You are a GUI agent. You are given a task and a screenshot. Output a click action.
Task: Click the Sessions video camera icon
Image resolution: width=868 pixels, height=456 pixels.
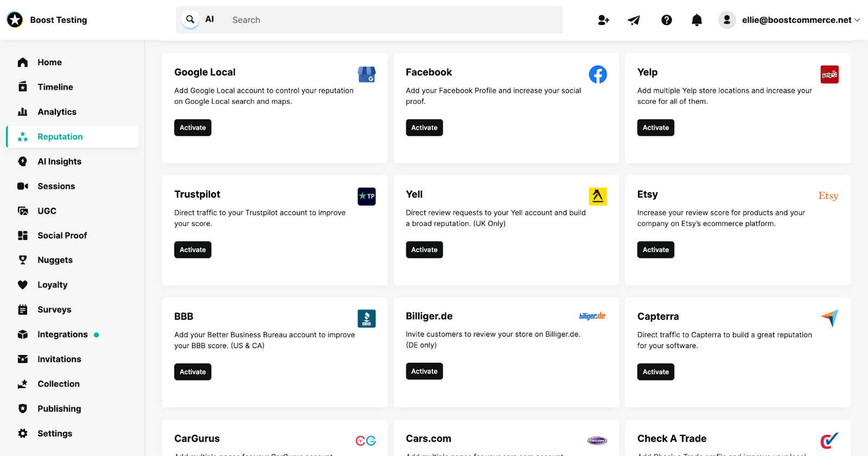pyautogui.click(x=23, y=186)
